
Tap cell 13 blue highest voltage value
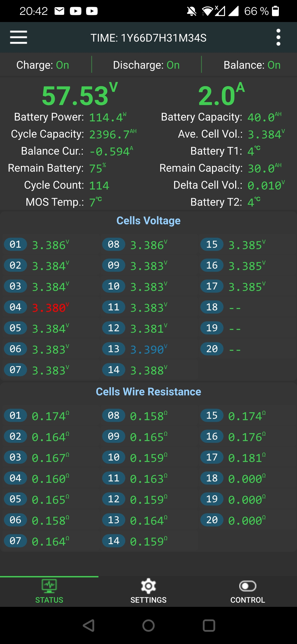pos(148,350)
